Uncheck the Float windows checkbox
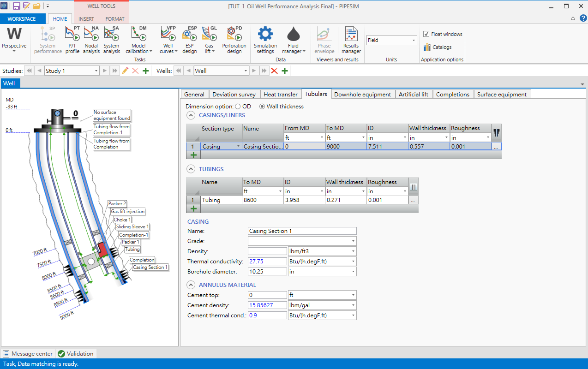The image size is (588, 369). (x=426, y=34)
